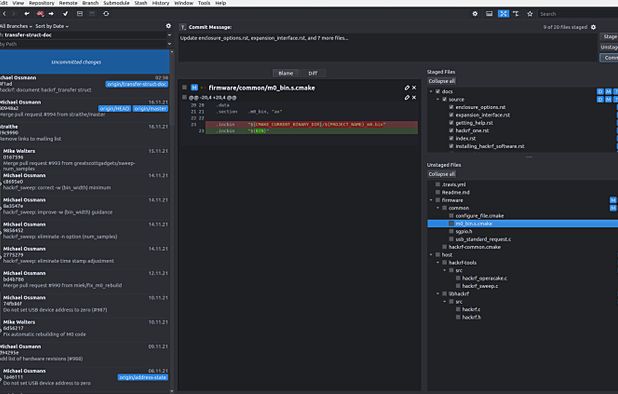
Task: Stage the @@ -20,4 +20,4 hunk checkbox
Action: tap(184, 97)
